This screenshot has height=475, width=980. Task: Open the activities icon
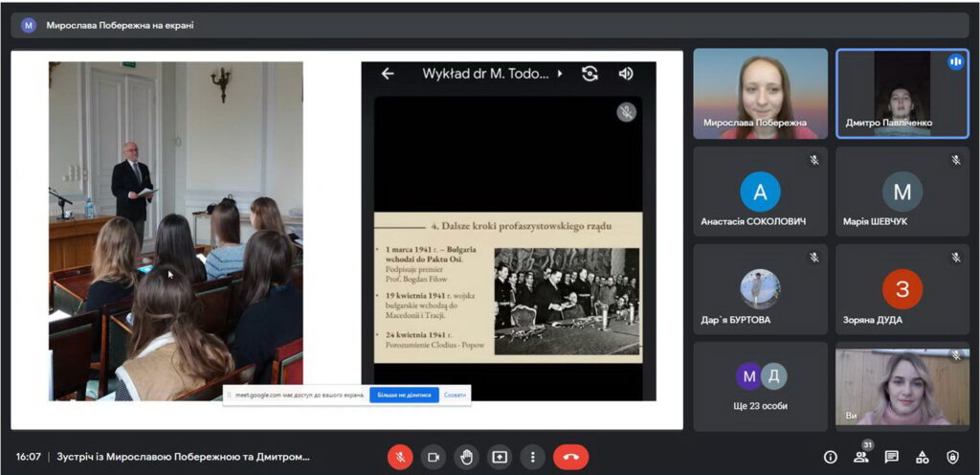coord(922,457)
